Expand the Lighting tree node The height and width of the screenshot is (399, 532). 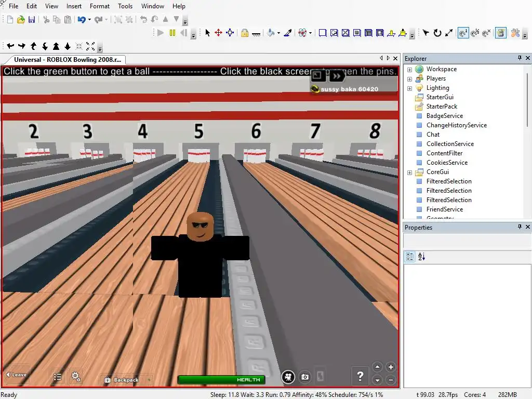click(x=409, y=88)
